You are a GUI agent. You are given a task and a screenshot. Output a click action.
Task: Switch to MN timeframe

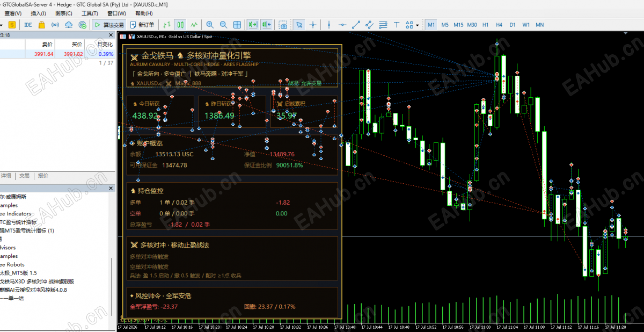[x=540, y=25]
